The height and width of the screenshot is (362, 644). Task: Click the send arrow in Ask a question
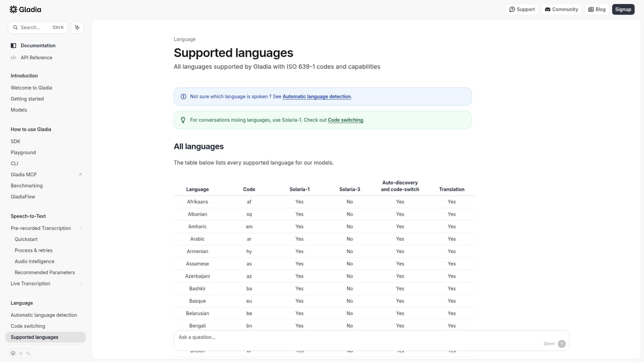pos(561,344)
